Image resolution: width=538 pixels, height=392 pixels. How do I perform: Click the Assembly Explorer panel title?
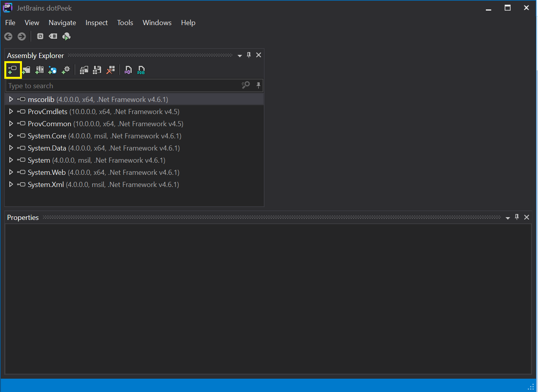pyautogui.click(x=35, y=55)
